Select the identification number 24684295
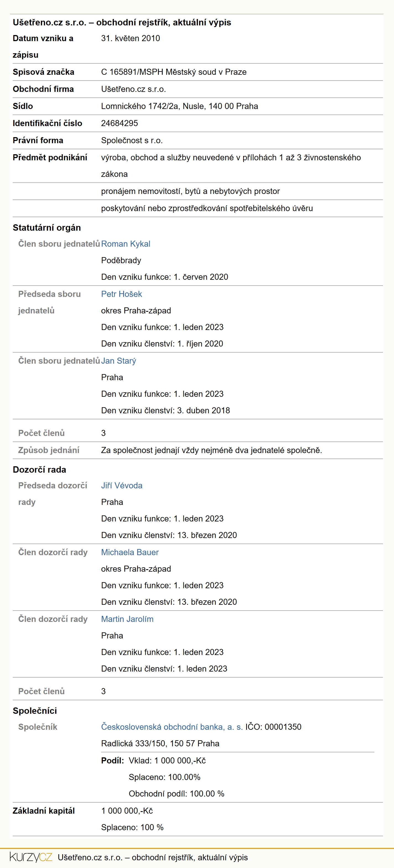The image size is (394, 868). pyautogui.click(x=119, y=123)
